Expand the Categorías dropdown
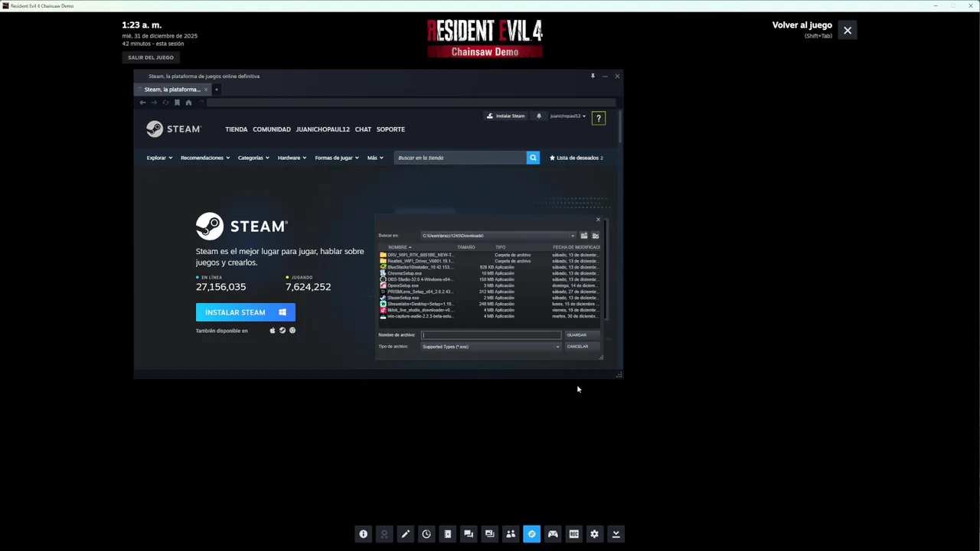This screenshot has height=551, width=980. click(253, 158)
